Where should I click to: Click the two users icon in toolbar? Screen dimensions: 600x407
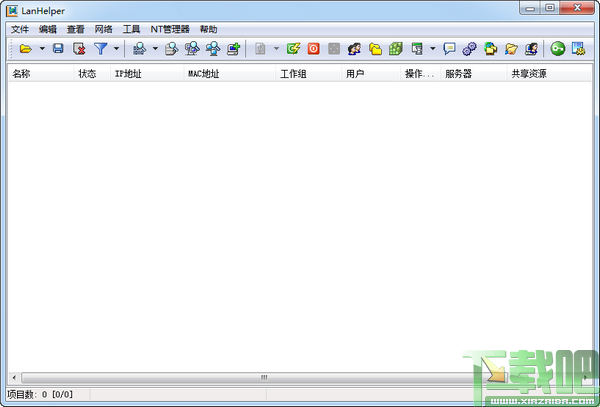[x=354, y=49]
